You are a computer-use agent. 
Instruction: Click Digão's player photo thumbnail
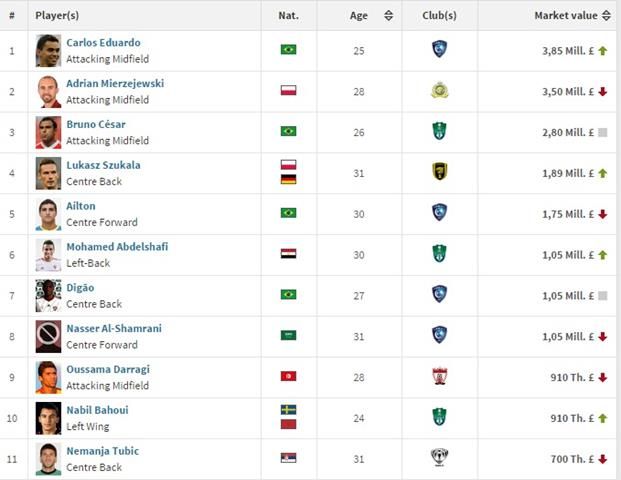pos(48,295)
